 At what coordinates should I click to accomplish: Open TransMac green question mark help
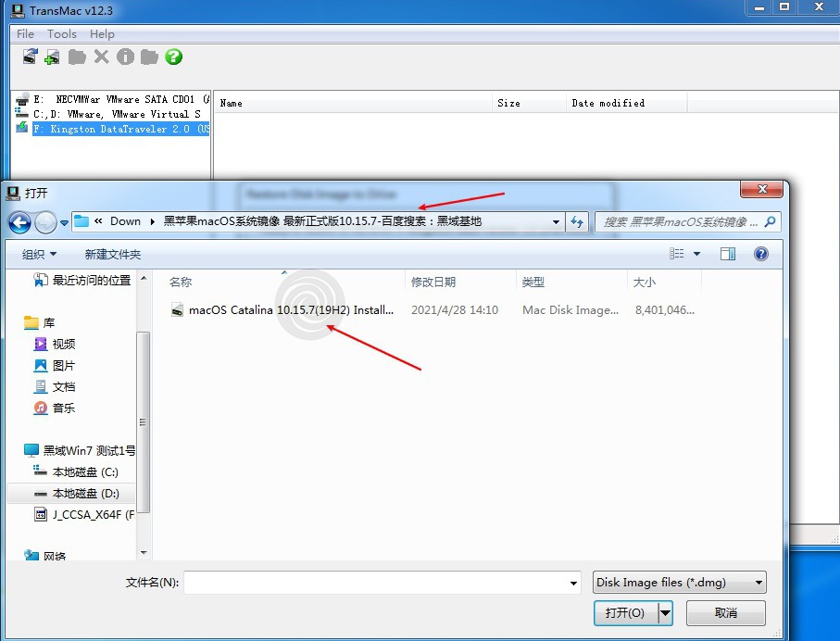[173, 57]
